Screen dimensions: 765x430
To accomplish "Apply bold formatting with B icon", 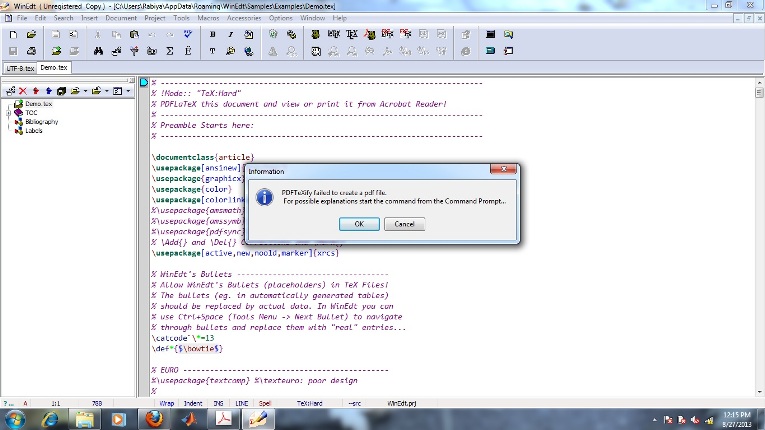I will tap(212, 35).
